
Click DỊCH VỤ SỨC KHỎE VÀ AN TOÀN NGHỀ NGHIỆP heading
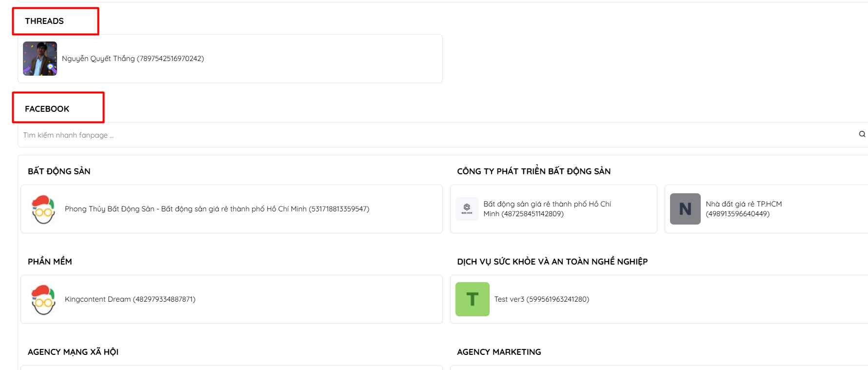552,262
